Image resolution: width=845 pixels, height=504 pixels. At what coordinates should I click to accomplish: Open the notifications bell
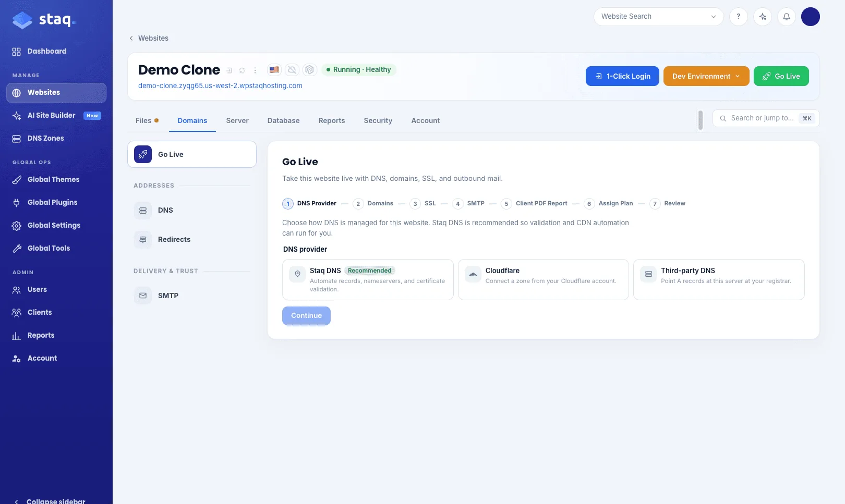787,17
